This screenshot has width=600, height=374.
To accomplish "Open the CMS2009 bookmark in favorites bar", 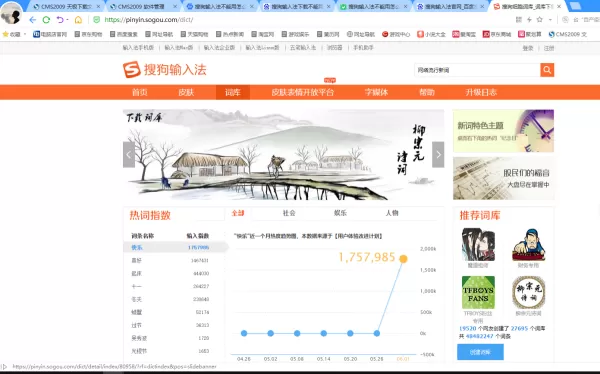I will click(567, 34).
